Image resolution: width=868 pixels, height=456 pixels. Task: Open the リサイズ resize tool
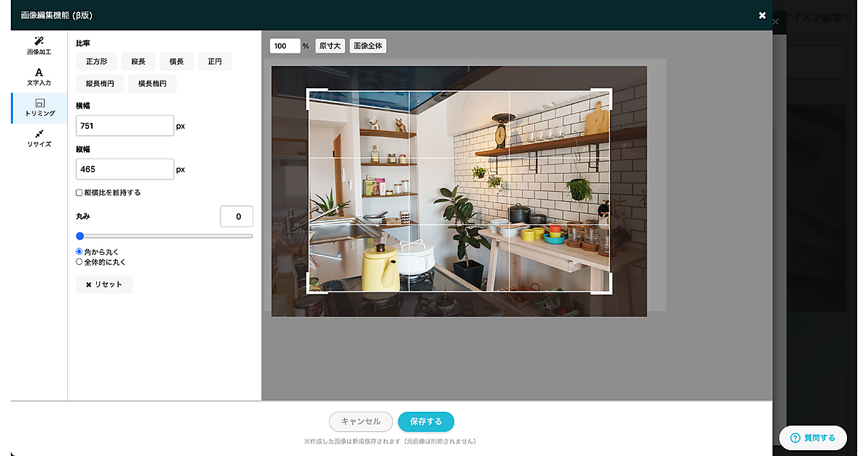pos(39,138)
